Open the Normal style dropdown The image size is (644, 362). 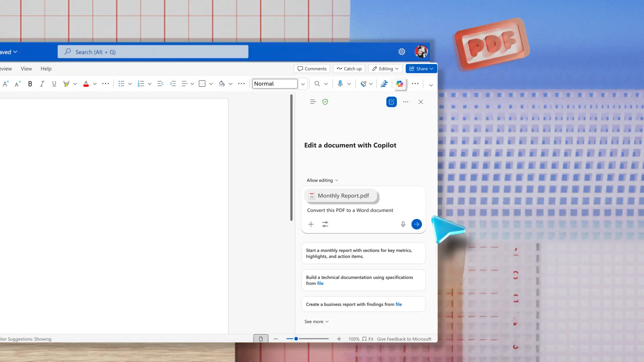click(x=303, y=84)
